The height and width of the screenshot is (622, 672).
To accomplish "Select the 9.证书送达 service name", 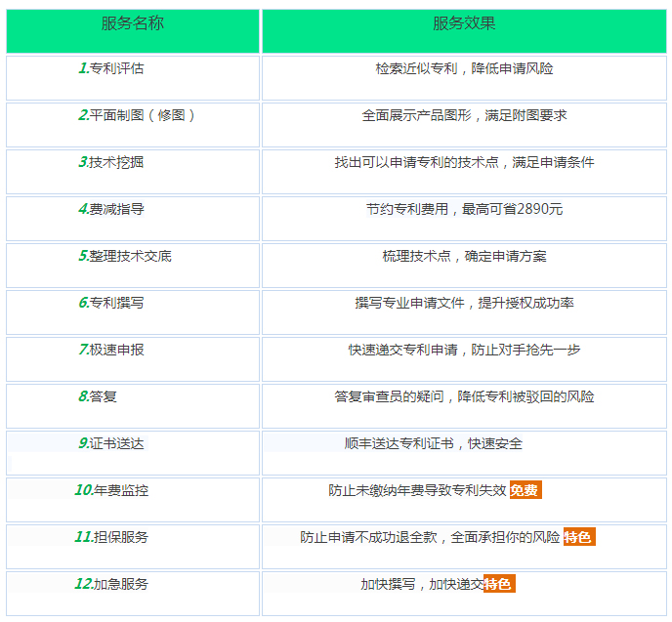I will [x=111, y=443].
